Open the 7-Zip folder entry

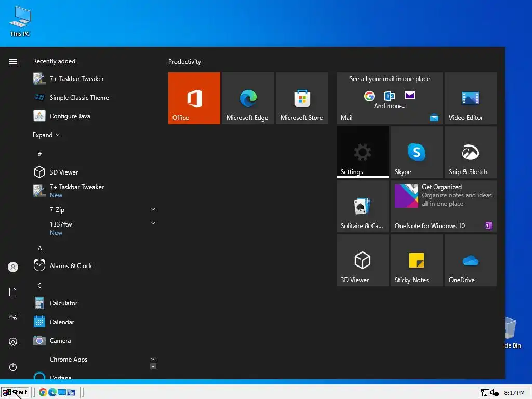pyautogui.click(x=95, y=210)
